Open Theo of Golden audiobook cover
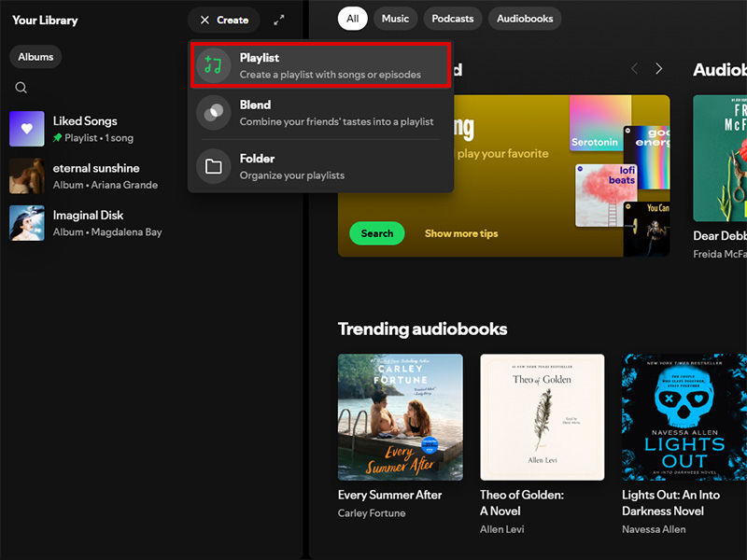The height and width of the screenshot is (560, 747). (x=543, y=417)
